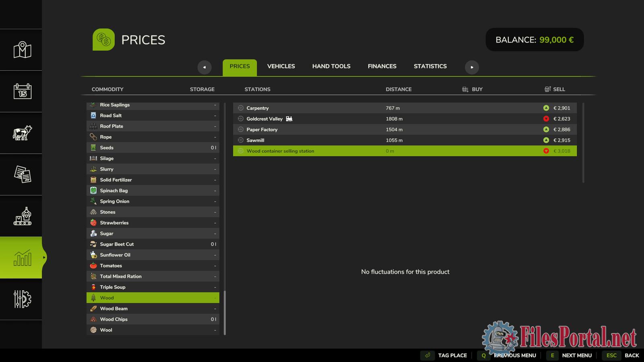The width and height of the screenshot is (644, 362).
Task: Open the calendar icon in sidebar
Action: pos(22,91)
